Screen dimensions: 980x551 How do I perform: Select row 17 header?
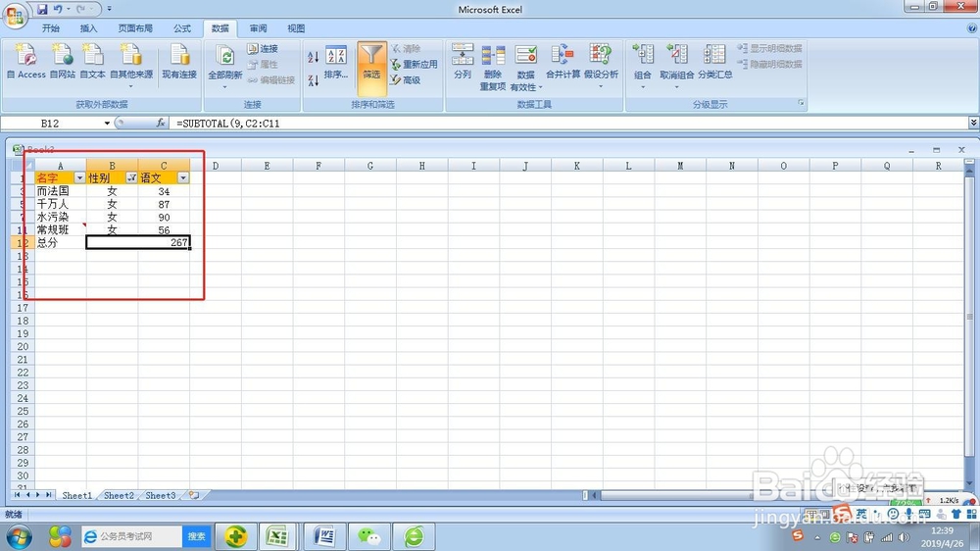23,308
